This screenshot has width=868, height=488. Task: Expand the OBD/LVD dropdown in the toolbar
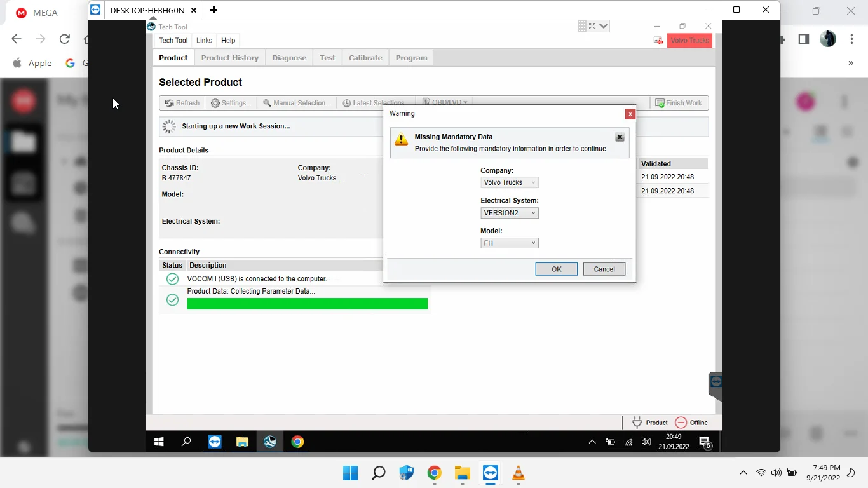click(445, 102)
